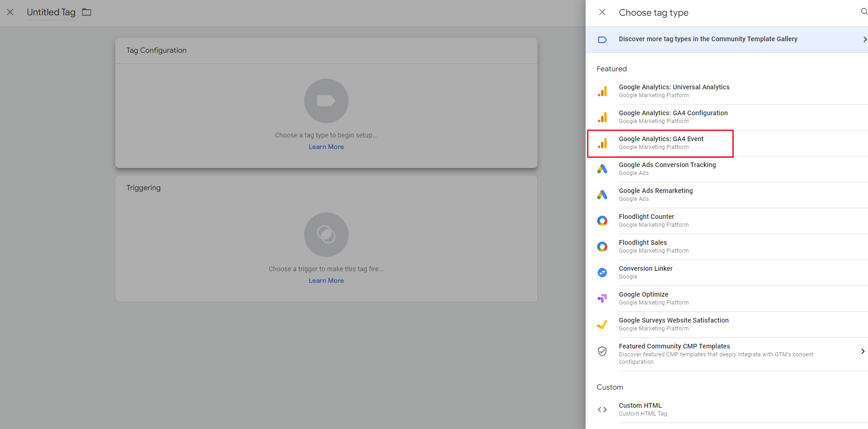
Task: Select Google Analytics: GA4 Configuration entry
Action: (673, 116)
